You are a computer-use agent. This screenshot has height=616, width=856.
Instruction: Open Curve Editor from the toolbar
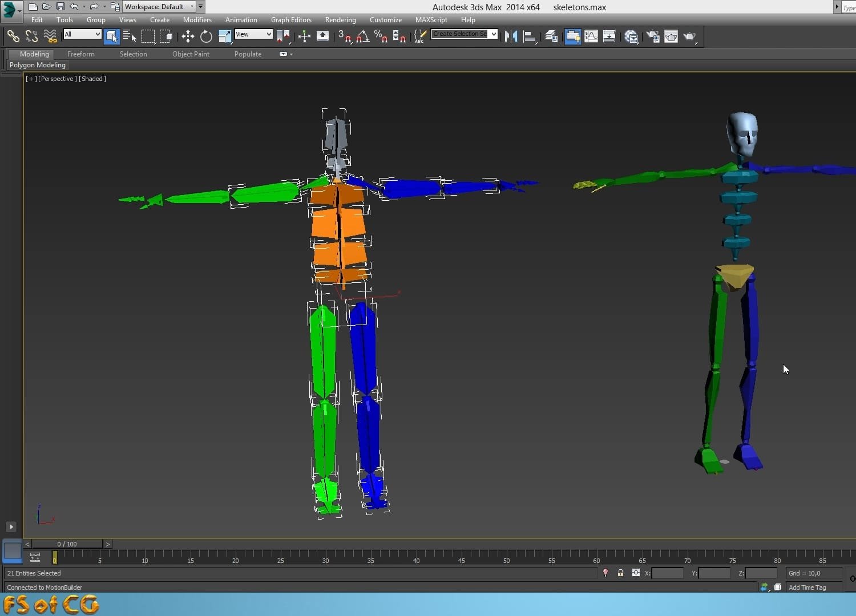coord(591,37)
